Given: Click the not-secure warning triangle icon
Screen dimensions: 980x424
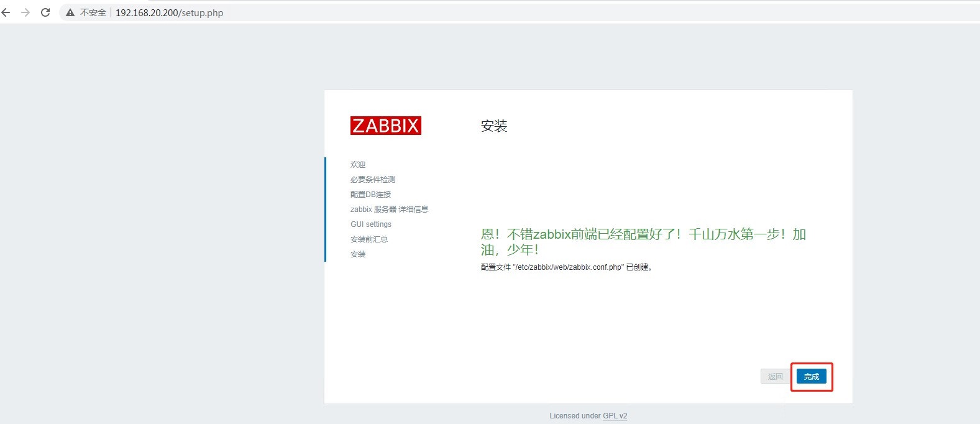Looking at the screenshot, I should coord(70,12).
